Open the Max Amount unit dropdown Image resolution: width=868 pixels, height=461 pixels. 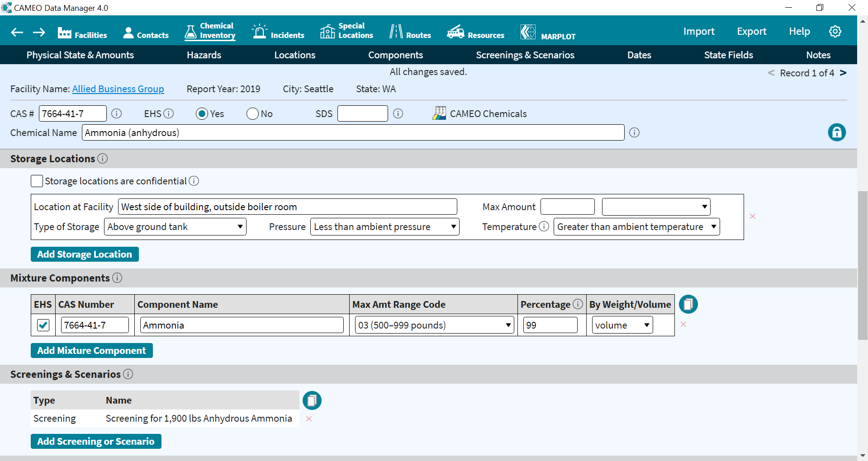tap(656, 207)
